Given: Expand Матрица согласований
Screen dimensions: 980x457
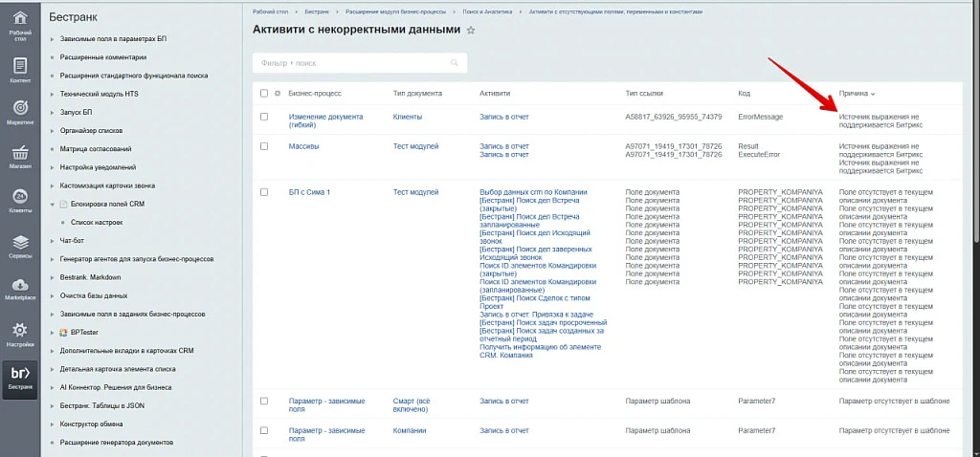Looking at the screenshot, I should pos(52,149).
